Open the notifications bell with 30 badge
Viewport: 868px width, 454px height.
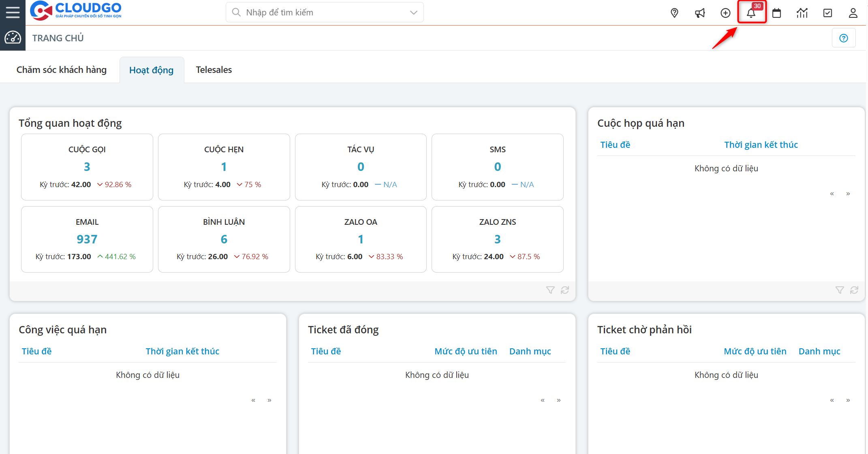click(751, 13)
